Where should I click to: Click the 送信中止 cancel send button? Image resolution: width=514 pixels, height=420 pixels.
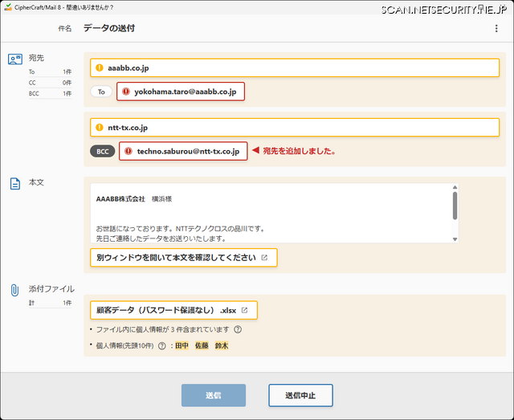(x=300, y=395)
